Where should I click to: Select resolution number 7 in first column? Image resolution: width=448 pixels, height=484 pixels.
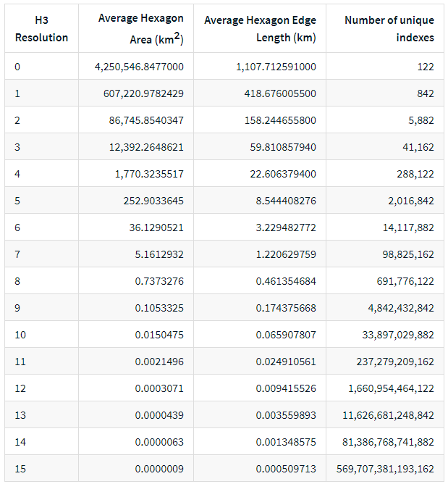[x=17, y=254]
